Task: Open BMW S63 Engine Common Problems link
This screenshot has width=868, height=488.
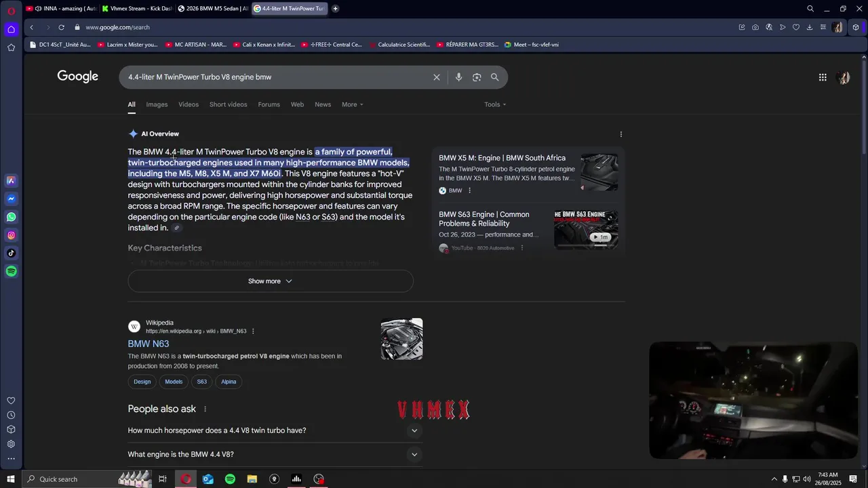Action: coord(484,219)
